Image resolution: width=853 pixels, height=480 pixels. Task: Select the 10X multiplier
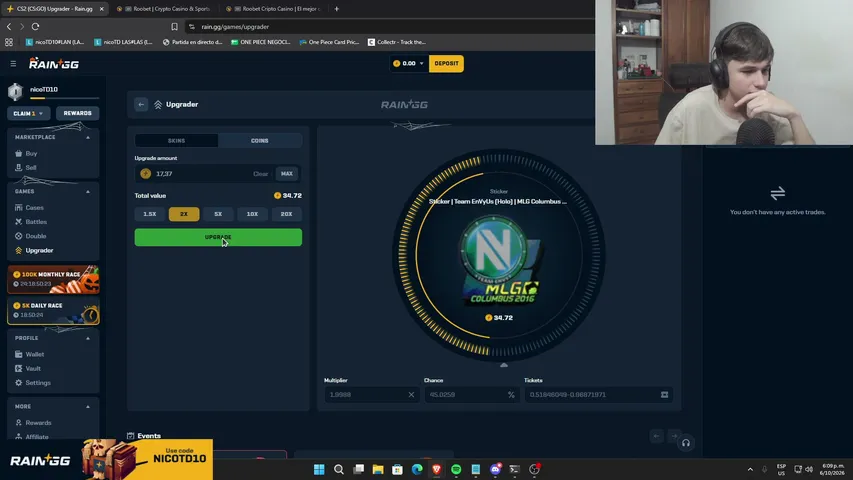252,214
